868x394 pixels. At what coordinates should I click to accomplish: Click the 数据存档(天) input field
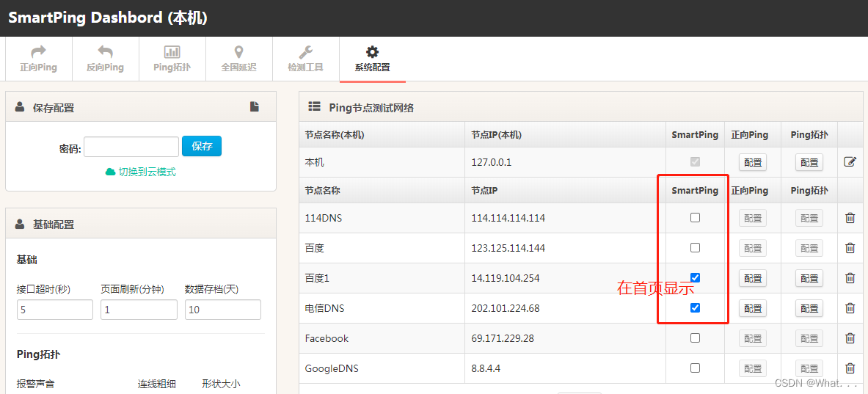click(223, 310)
